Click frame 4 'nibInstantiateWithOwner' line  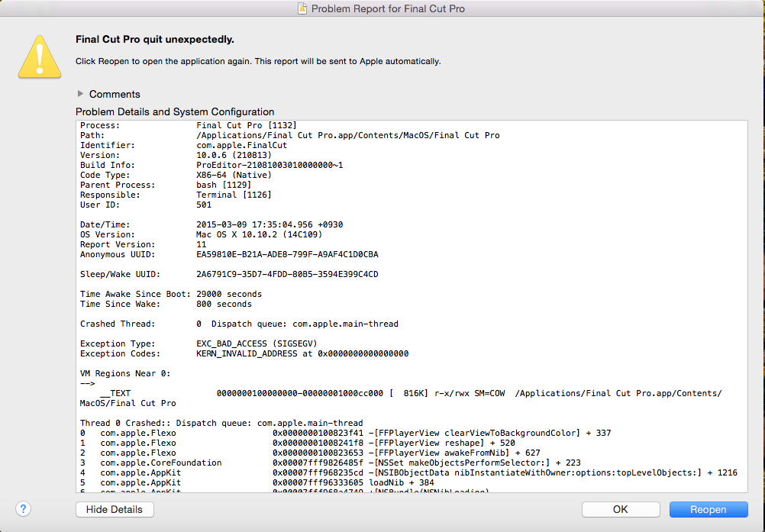[x=408, y=472]
